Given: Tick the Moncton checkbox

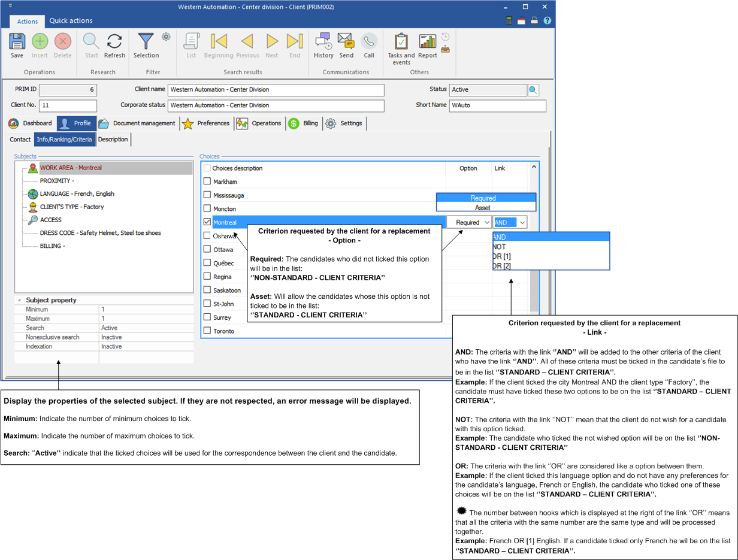Looking at the screenshot, I should click(207, 208).
